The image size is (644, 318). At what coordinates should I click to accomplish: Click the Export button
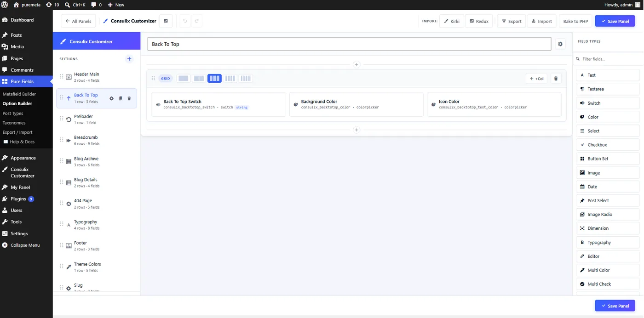pyautogui.click(x=511, y=21)
